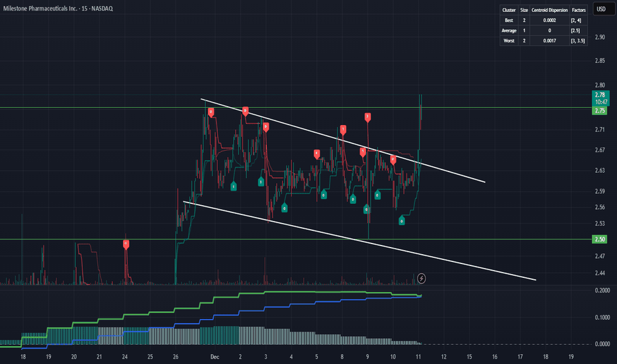Screen dimensions: 617x364
Task: Click the Best cluster row label
Action: 509,21
